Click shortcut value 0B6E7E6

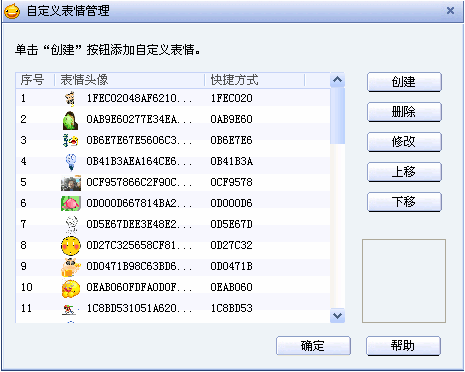(231, 140)
